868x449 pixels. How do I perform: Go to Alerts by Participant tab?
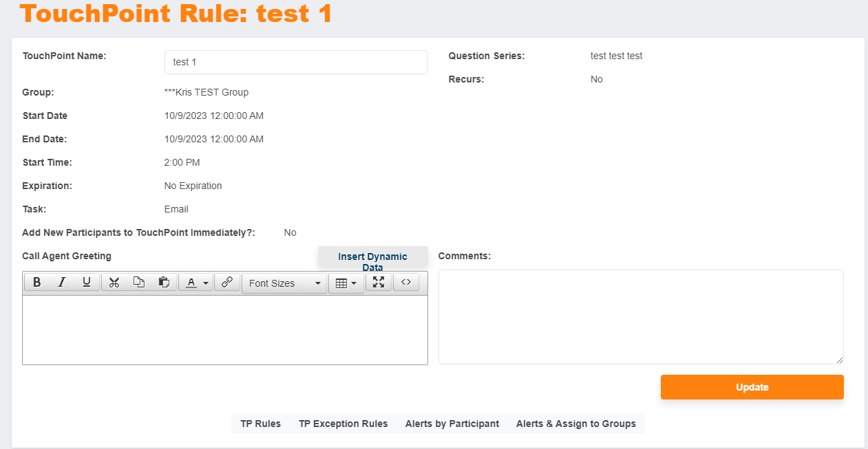click(452, 424)
